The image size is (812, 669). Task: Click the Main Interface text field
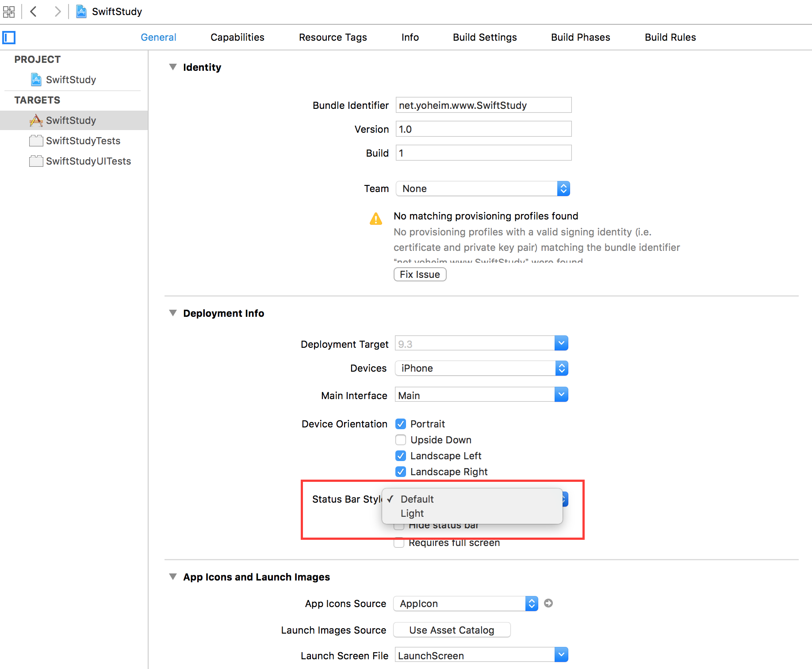click(475, 395)
